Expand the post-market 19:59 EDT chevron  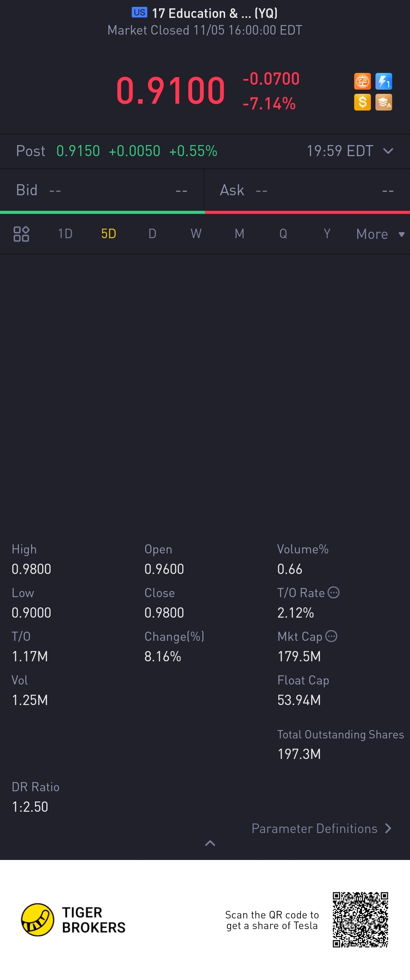point(388,151)
